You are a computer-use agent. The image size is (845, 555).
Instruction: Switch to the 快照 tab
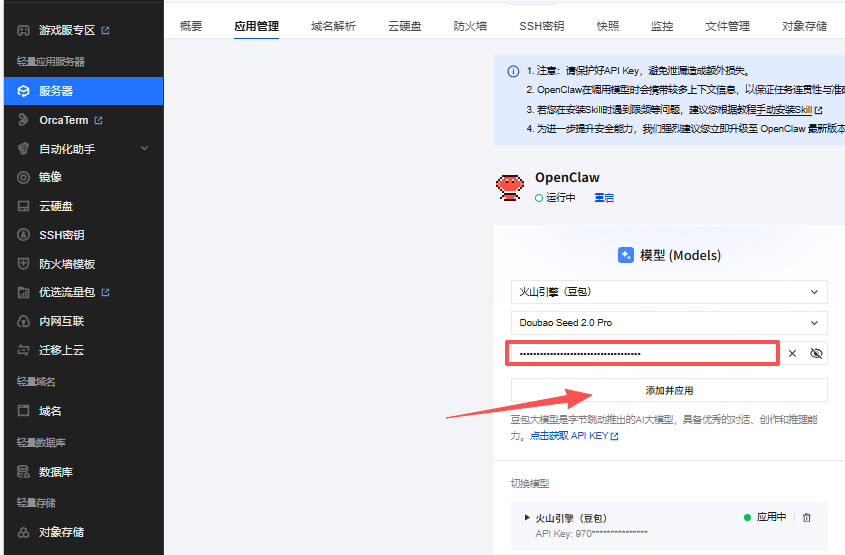point(607,26)
